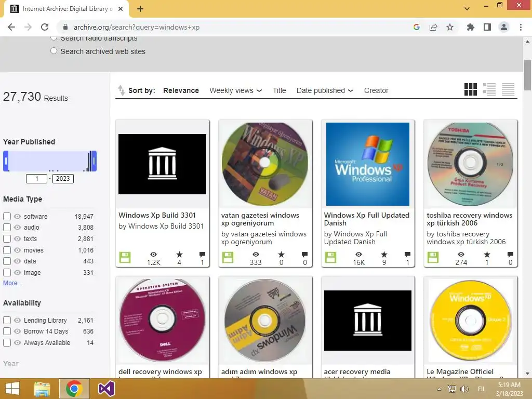
Task: Check the texts media type box
Action: (x=7, y=238)
